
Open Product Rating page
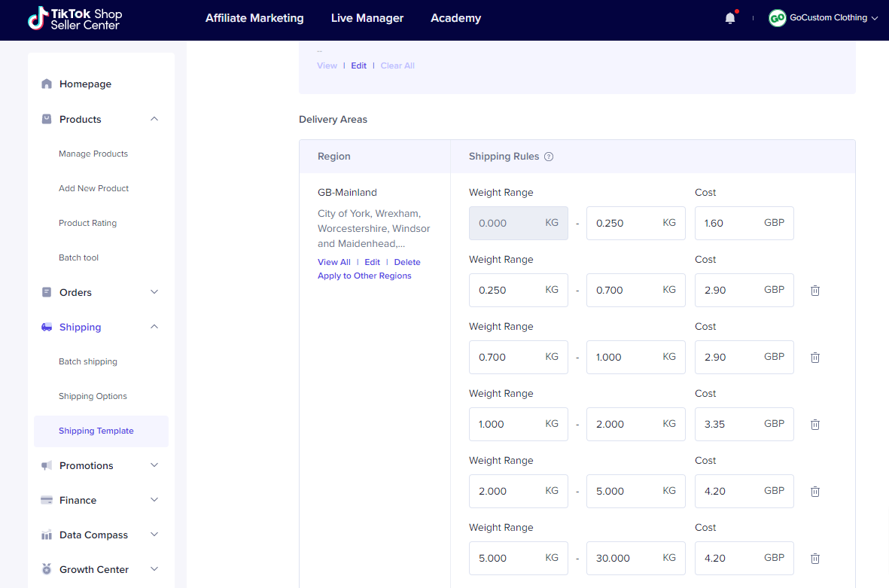(88, 223)
